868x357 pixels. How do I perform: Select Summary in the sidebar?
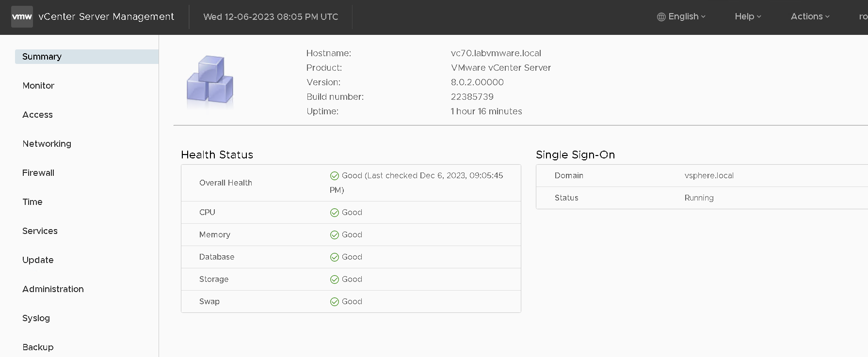[x=87, y=57]
